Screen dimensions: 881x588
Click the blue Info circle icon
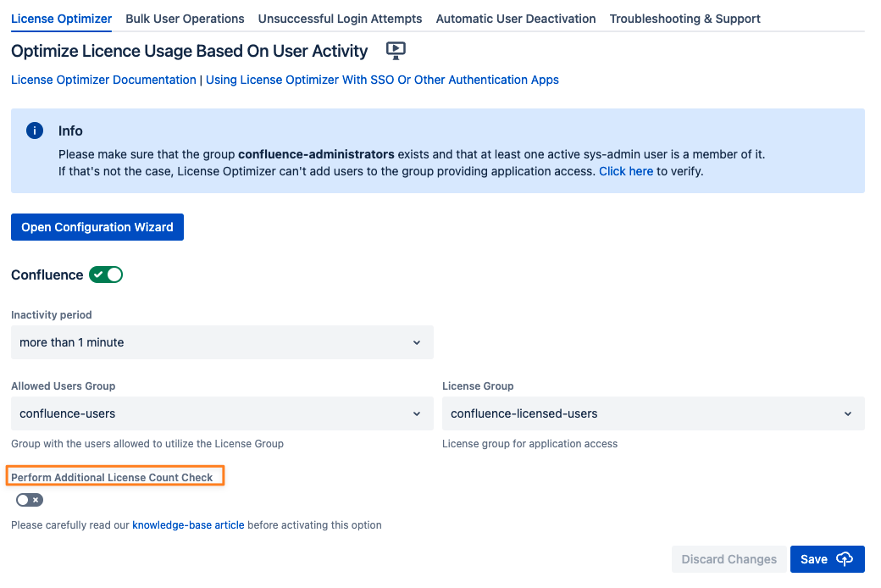pyautogui.click(x=35, y=130)
